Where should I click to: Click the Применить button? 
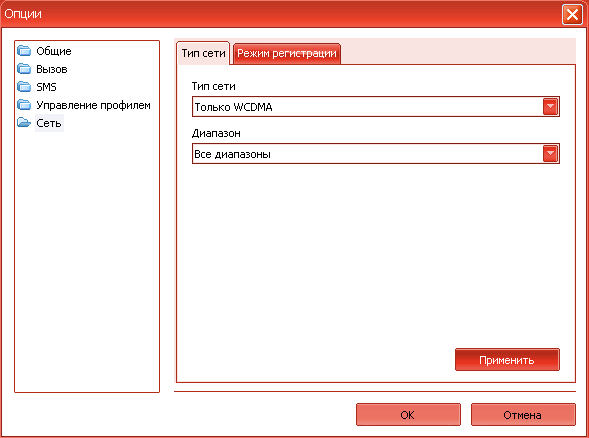coord(507,360)
